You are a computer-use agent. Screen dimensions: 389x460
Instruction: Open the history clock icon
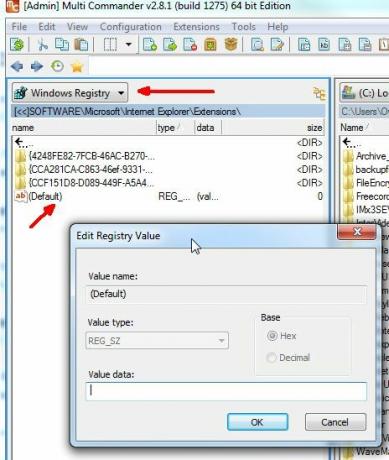coord(57,66)
